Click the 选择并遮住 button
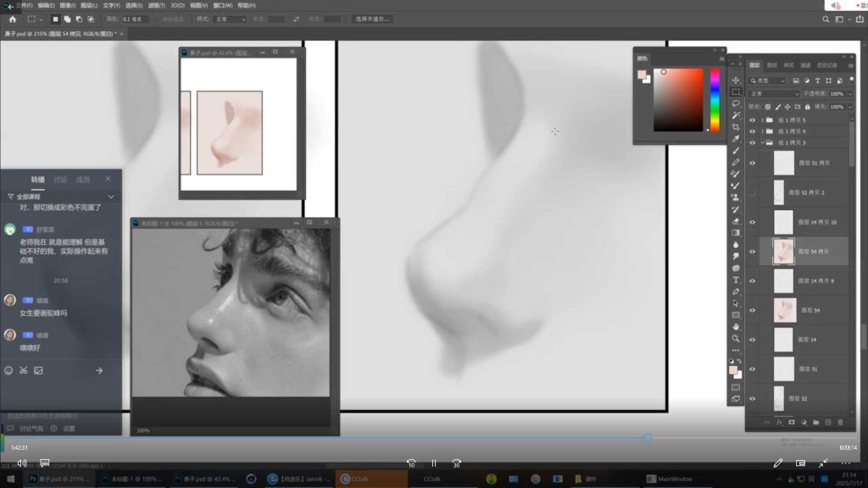The width and height of the screenshot is (868, 488). pyautogui.click(x=370, y=19)
